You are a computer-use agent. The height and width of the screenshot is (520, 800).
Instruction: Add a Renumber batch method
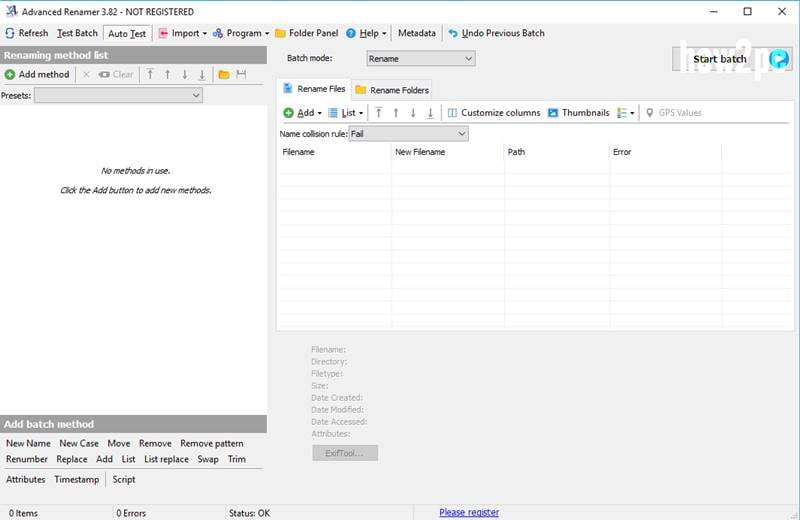click(27, 459)
